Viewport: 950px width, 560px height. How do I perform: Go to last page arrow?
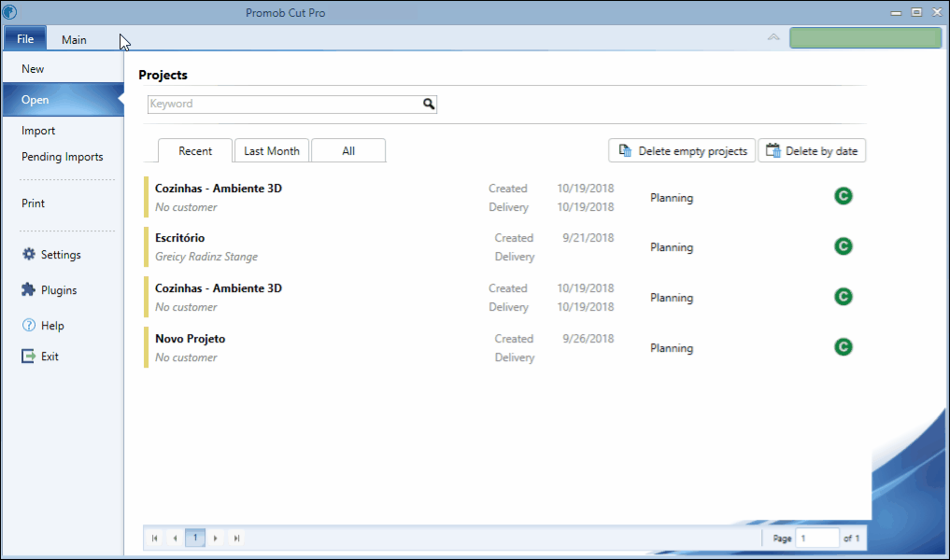coord(237,538)
